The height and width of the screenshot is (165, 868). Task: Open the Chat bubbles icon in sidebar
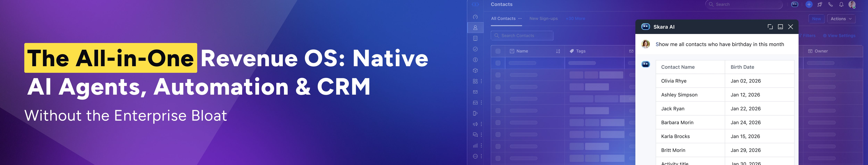coord(475,135)
